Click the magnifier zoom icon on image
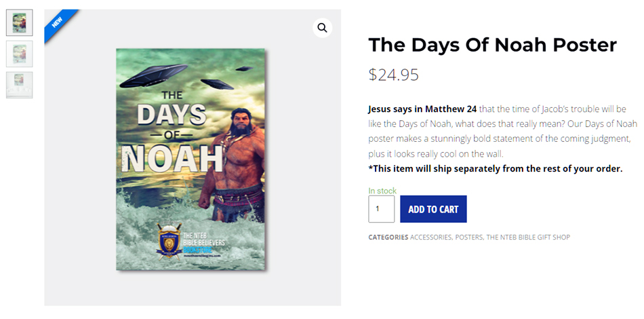This screenshot has height=319, width=644. 322,28
